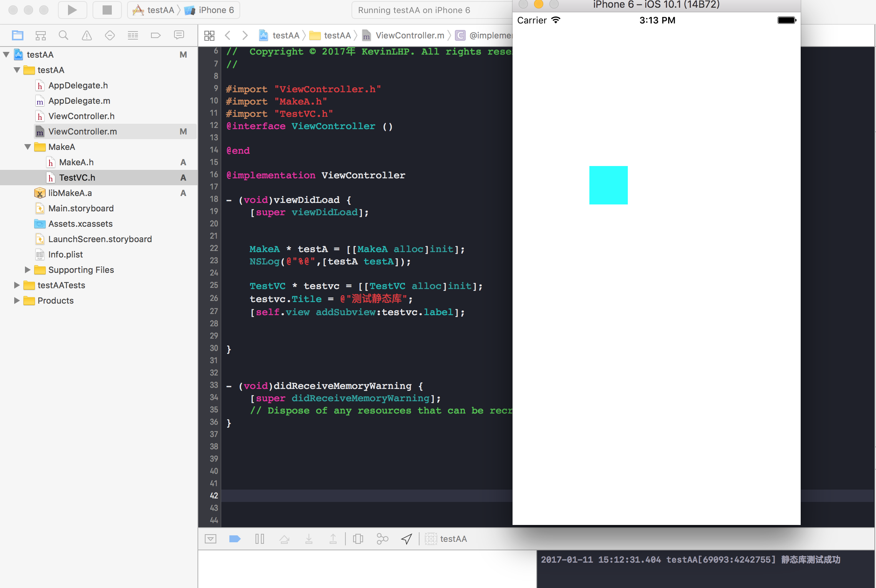This screenshot has width=876, height=588.
Task: Open the Test navigator diamond icon
Action: (110, 35)
